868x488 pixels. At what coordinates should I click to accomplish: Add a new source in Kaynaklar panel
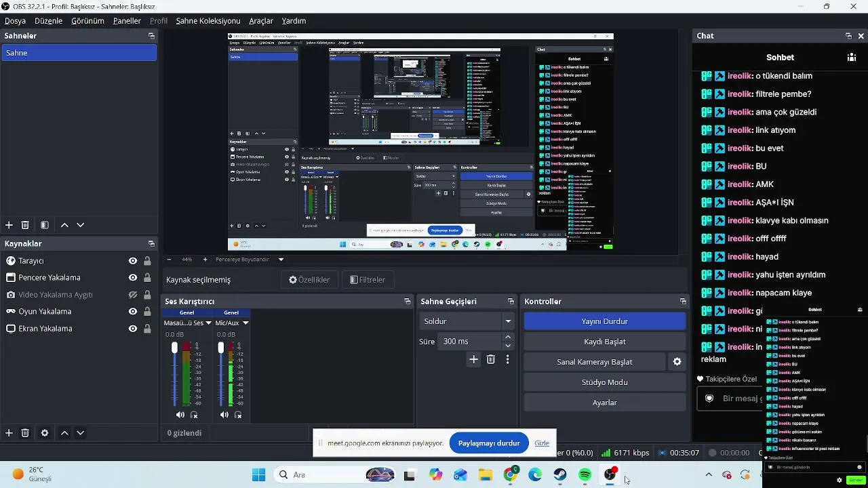(x=9, y=433)
